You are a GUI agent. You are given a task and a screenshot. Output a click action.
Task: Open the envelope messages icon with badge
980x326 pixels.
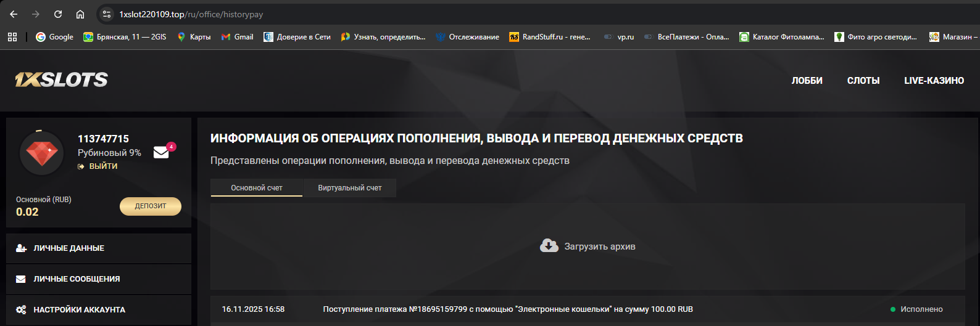[162, 152]
